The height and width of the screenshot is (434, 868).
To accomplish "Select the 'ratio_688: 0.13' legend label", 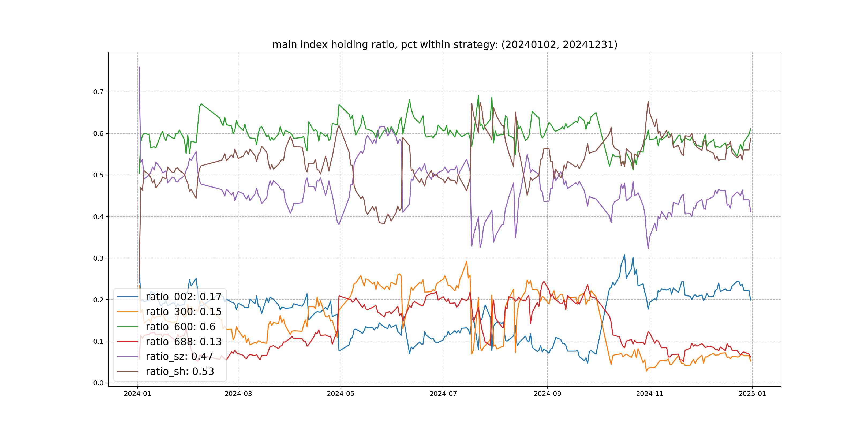I will point(184,341).
